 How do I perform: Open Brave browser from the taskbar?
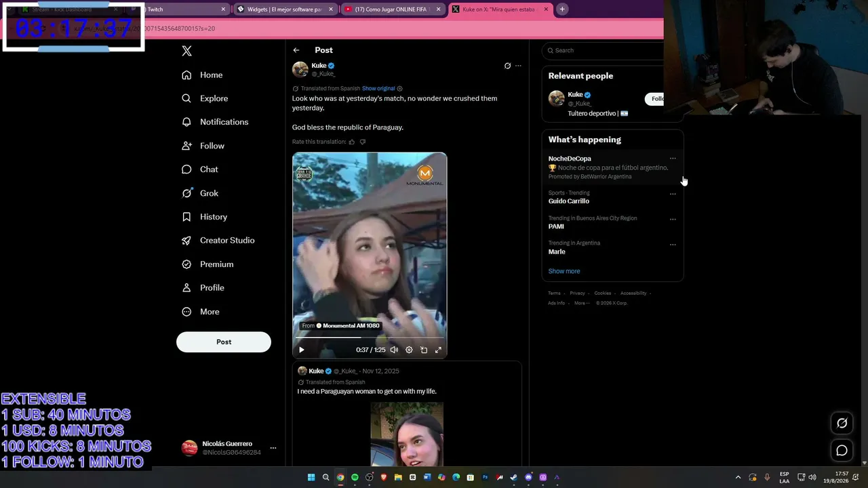(384, 477)
